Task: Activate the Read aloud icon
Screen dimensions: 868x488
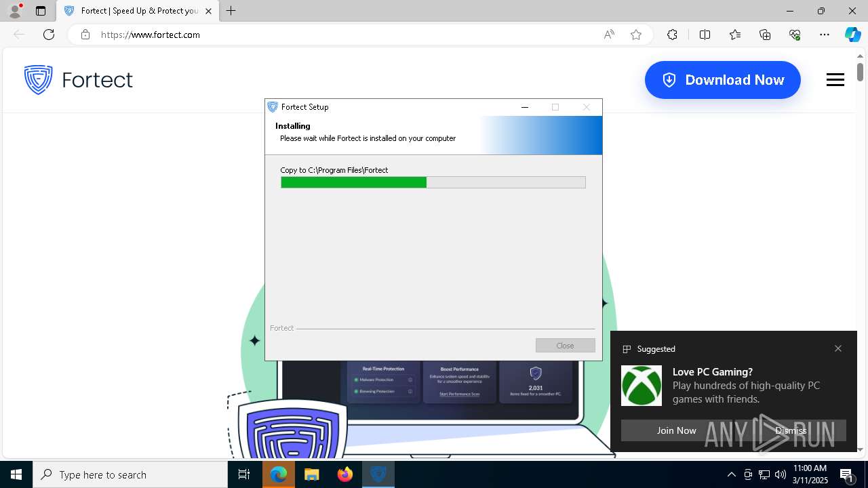Action: (609, 35)
